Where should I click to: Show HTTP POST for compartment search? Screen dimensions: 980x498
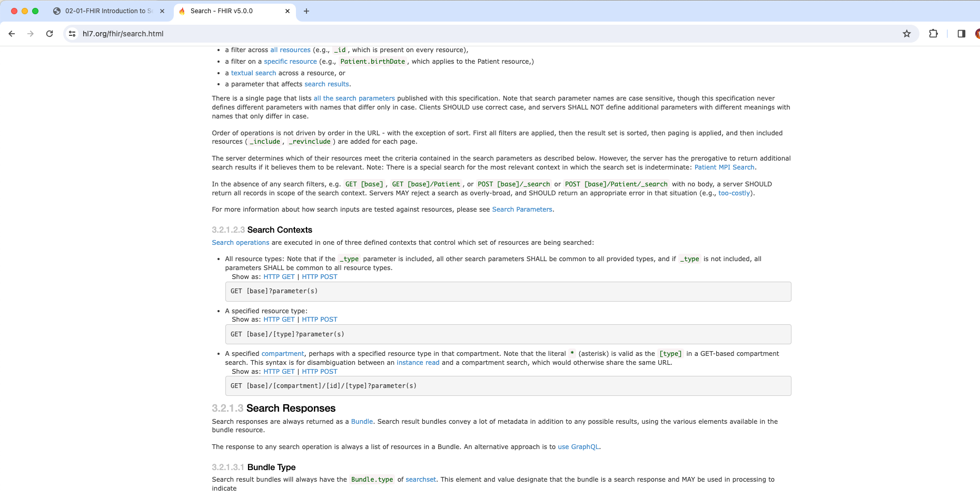pos(320,372)
